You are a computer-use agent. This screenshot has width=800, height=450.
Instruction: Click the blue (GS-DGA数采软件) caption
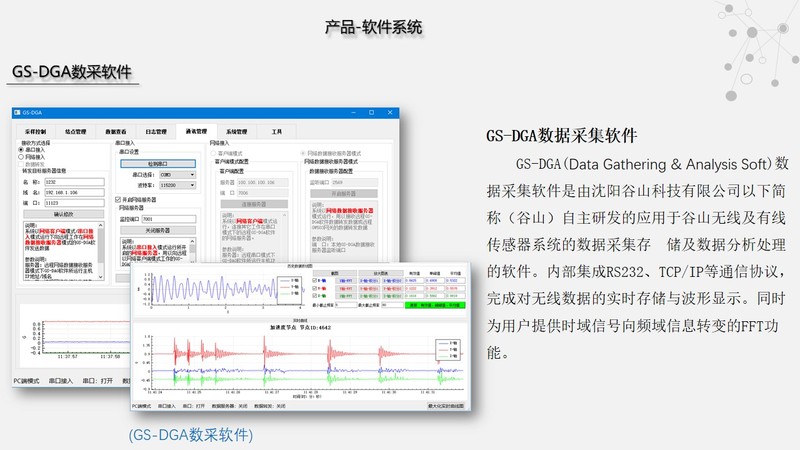(190, 435)
